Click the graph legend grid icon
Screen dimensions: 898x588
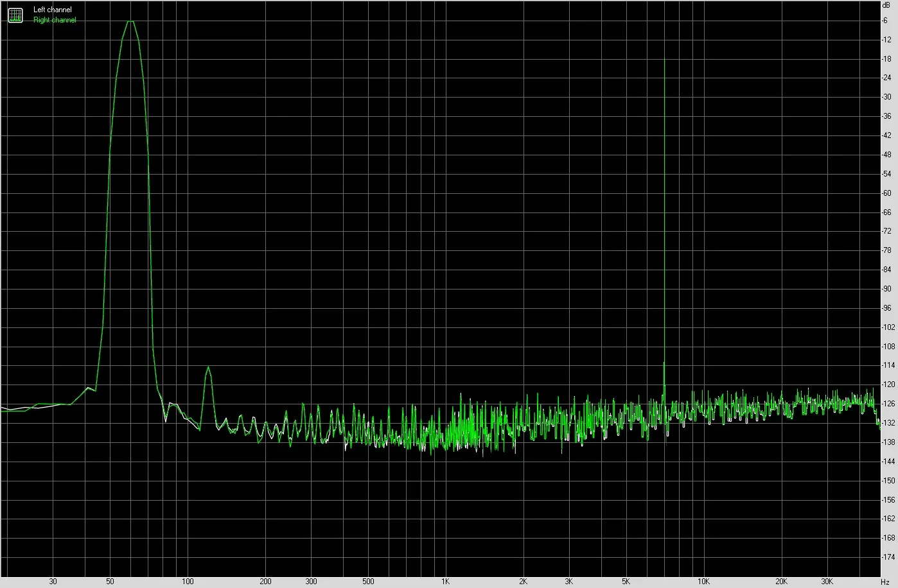click(15, 15)
